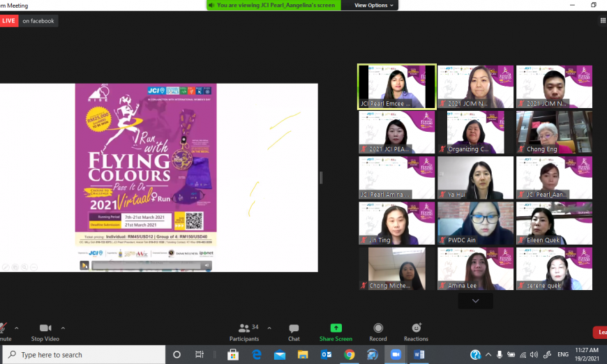Toggle the slide audio volume speaker icon
Viewport: 607px width, 364px height.
point(207,266)
